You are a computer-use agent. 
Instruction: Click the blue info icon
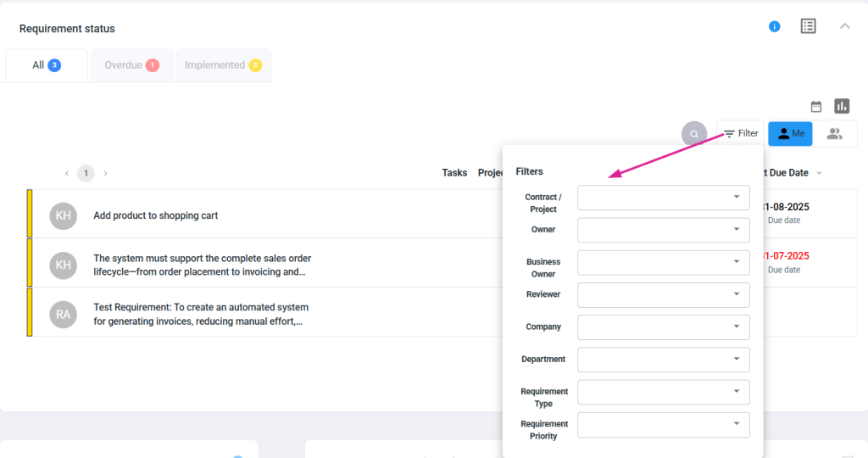(774, 26)
